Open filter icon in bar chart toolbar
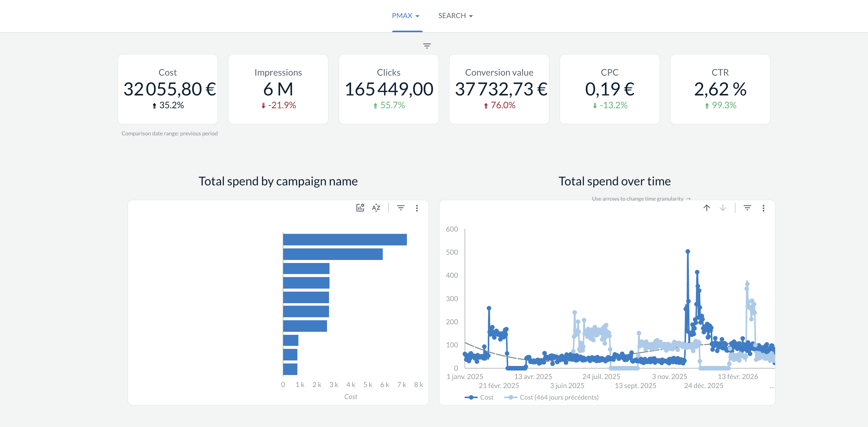Screen dimensions: 868x427 pyautogui.click(x=400, y=208)
